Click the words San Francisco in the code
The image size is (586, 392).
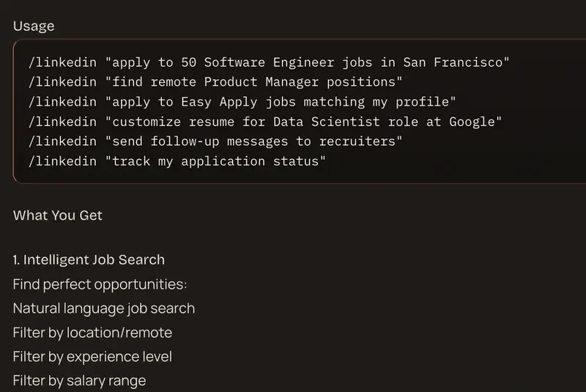453,62
